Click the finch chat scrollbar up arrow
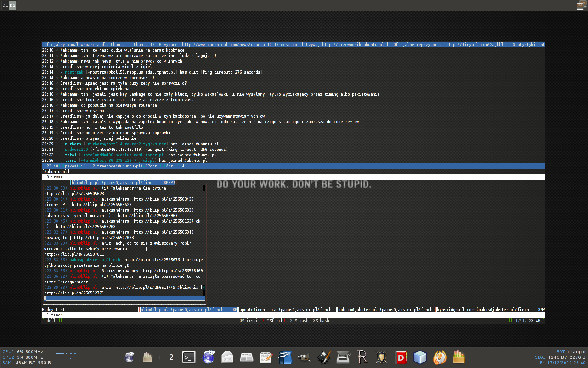The height and width of the screenshot is (368, 588). point(204,188)
